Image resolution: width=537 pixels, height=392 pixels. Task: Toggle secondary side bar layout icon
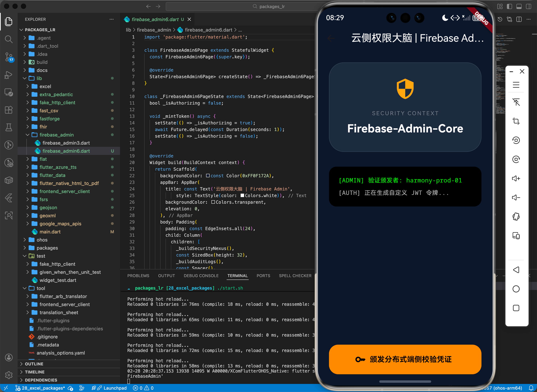(x=528, y=6)
